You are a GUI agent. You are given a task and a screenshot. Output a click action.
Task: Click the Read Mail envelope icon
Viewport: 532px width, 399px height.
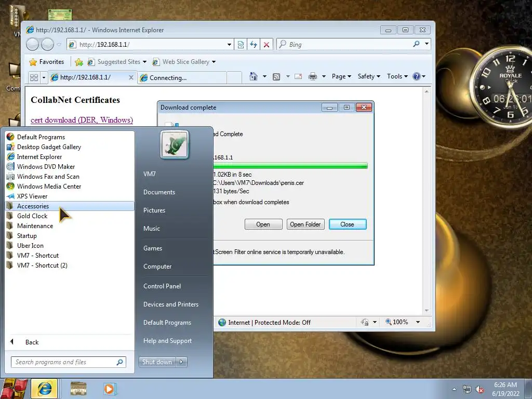(x=298, y=76)
